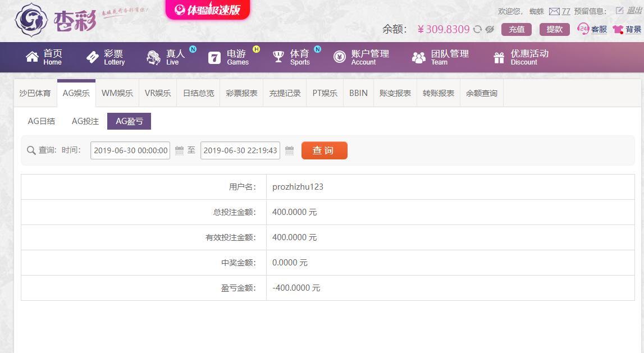The height and width of the screenshot is (353, 644).
Task: Click the start time input field
Action: click(130, 150)
